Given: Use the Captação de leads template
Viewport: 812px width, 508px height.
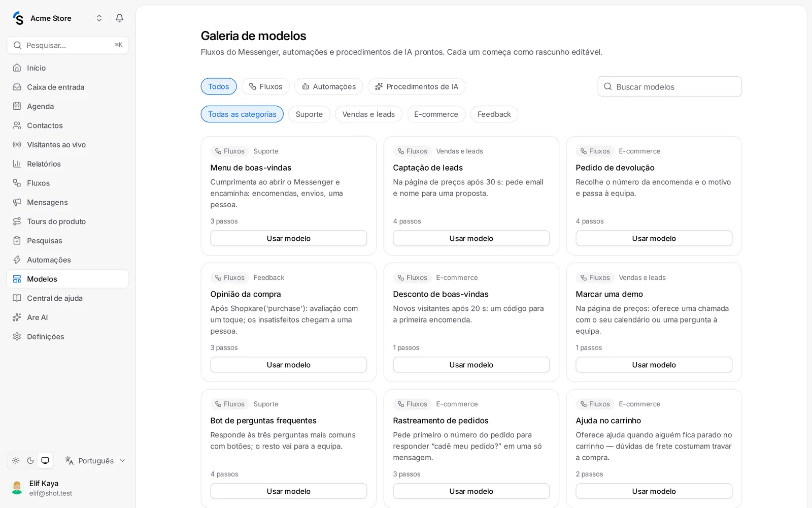Looking at the screenshot, I should point(471,238).
